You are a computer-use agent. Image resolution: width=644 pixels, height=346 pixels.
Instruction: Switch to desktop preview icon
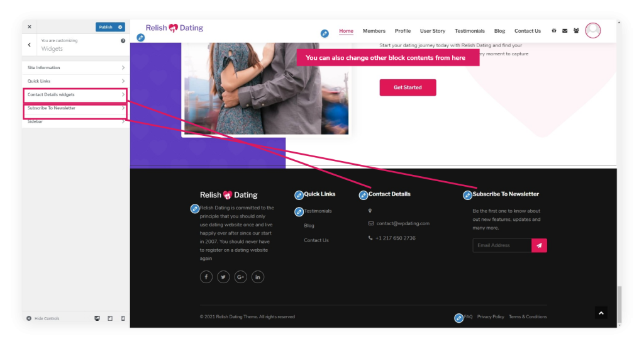pyautogui.click(x=97, y=318)
